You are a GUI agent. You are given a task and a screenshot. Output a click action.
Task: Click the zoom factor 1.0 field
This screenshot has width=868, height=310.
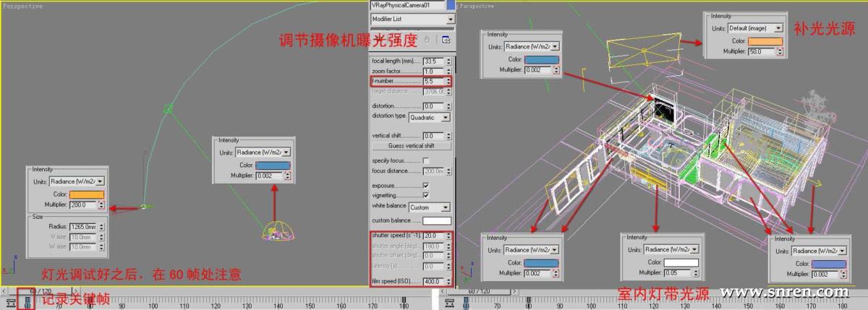pyautogui.click(x=433, y=72)
